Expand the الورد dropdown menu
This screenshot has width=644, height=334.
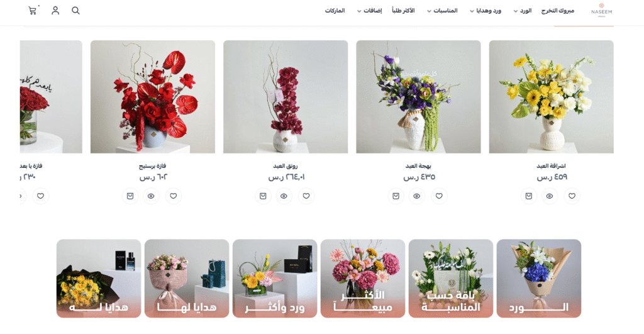pos(523,11)
